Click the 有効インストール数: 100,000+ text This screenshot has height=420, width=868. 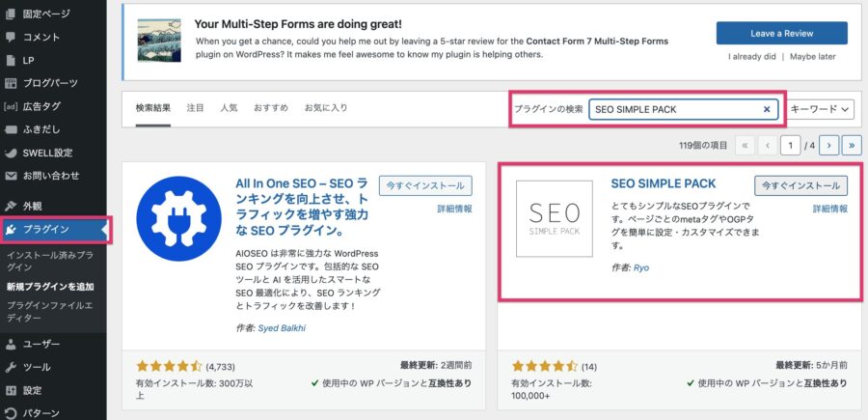coord(552,389)
